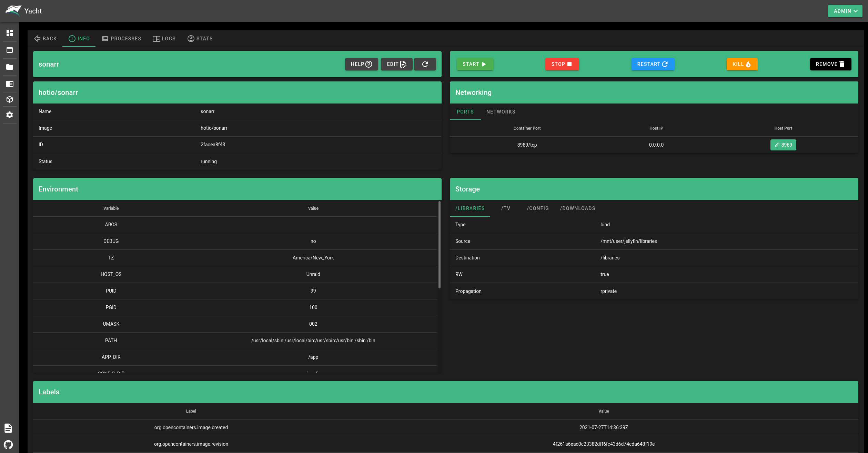This screenshot has height=453, width=868.
Task: Open the applications window icon in sidebar
Action: (10, 50)
